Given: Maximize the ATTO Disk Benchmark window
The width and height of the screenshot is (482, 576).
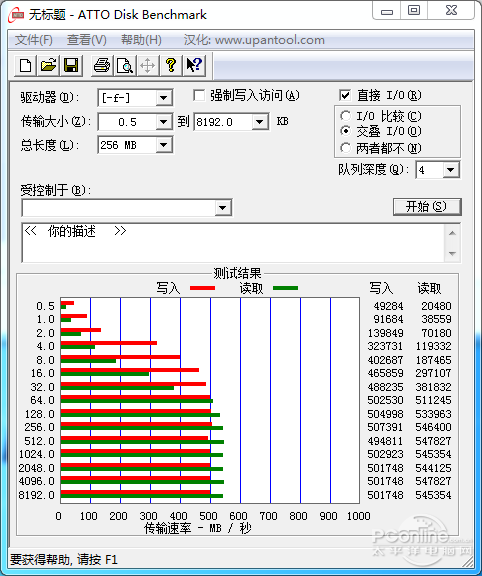Looking at the screenshot, I should pos(414,11).
